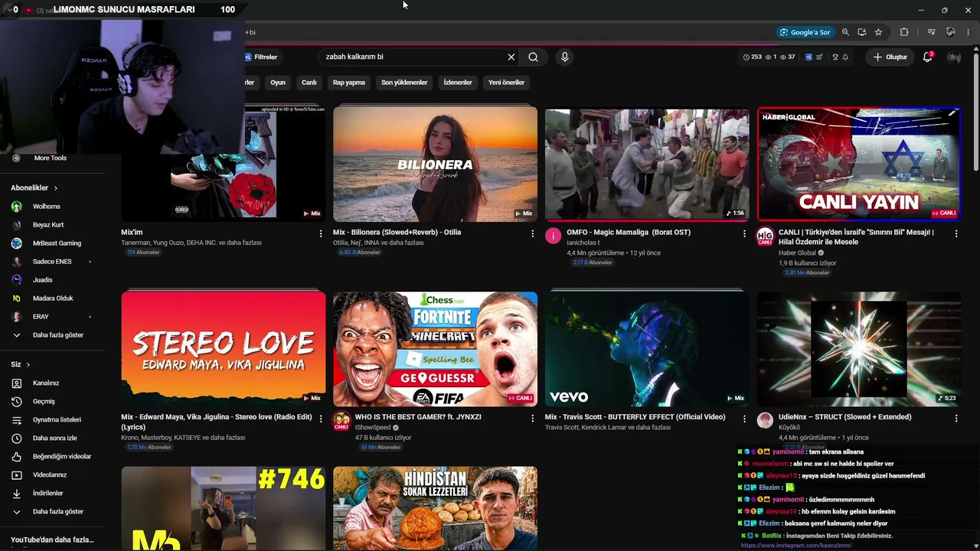Click the magnifier search button
The width and height of the screenshot is (980, 551).
533,57
